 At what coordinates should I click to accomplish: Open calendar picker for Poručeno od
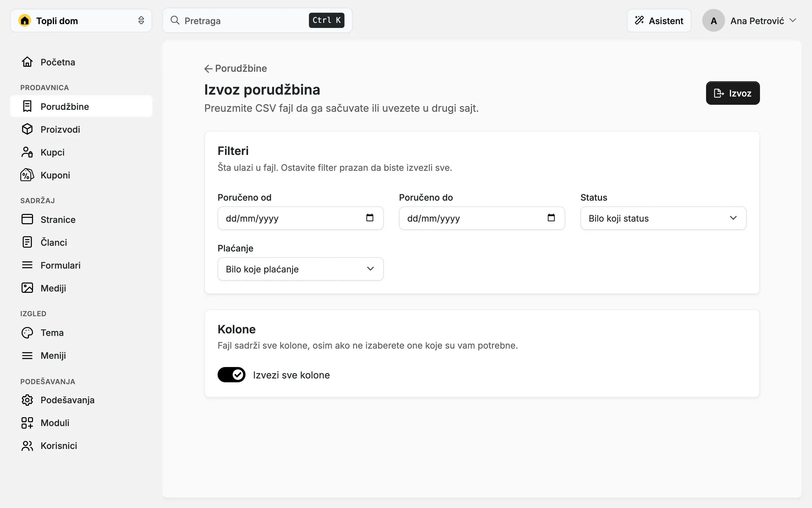(x=370, y=218)
